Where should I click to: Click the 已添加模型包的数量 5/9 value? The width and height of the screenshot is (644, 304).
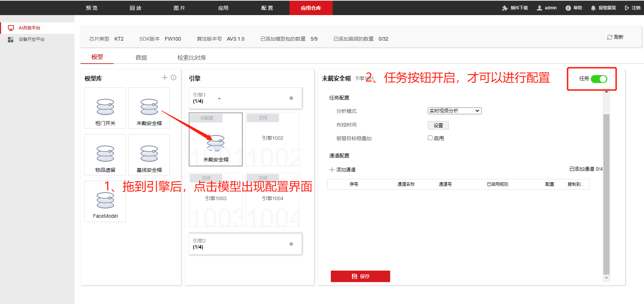(314, 39)
